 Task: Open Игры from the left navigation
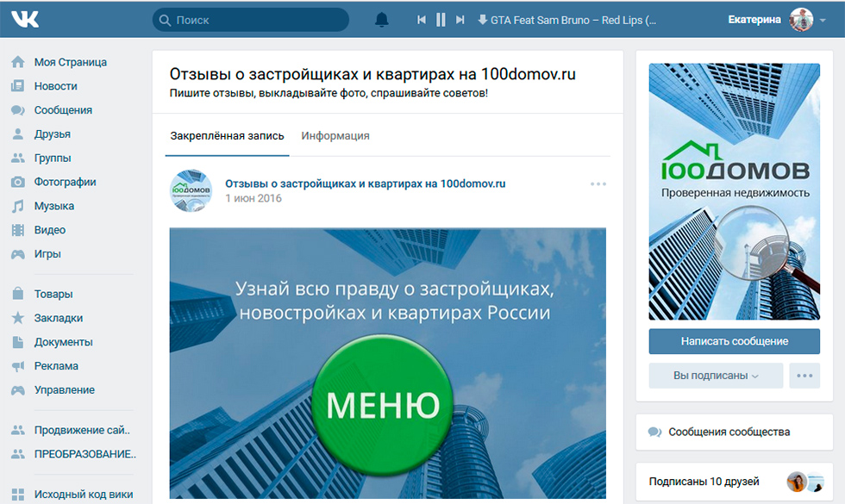click(x=47, y=253)
